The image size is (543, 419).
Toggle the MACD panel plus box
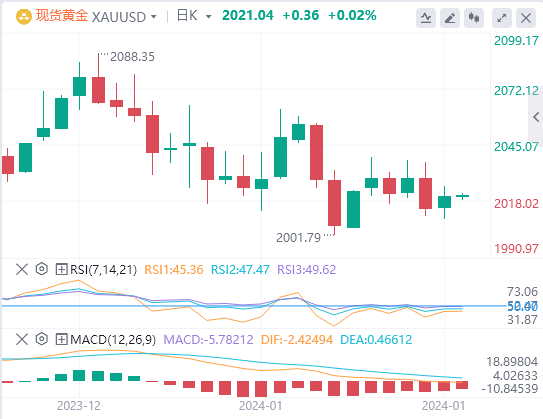point(61,339)
